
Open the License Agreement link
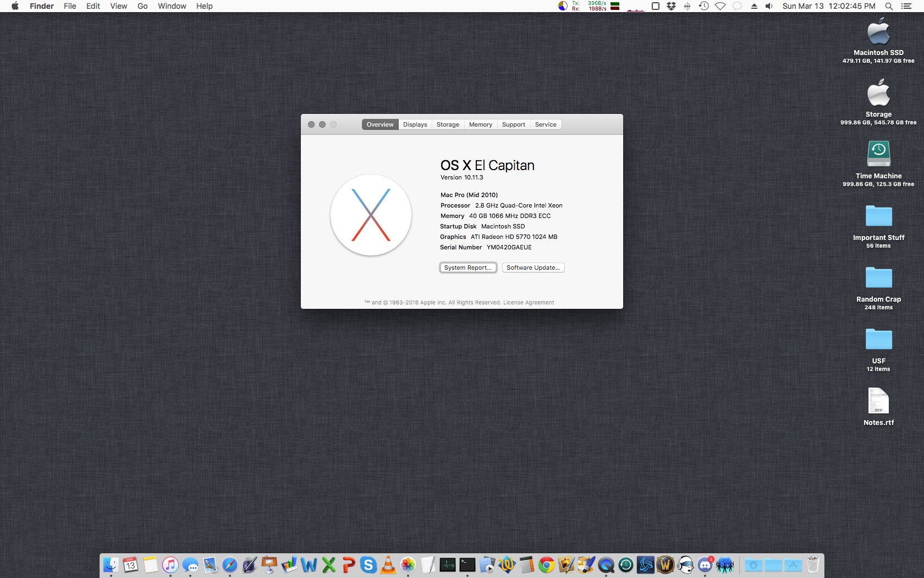pyautogui.click(x=529, y=302)
